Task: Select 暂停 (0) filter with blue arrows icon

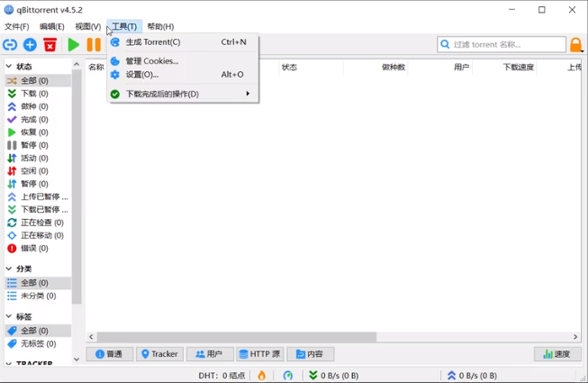Action: click(38, 184)
